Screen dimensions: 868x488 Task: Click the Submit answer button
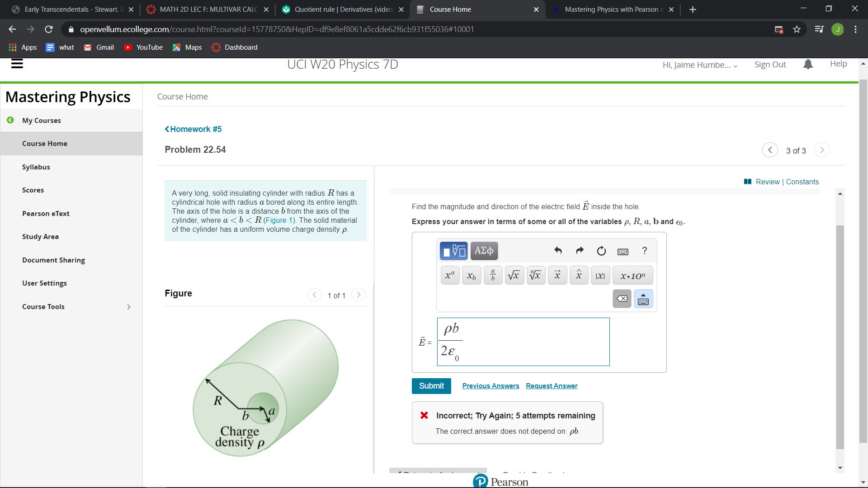[431, 386]
